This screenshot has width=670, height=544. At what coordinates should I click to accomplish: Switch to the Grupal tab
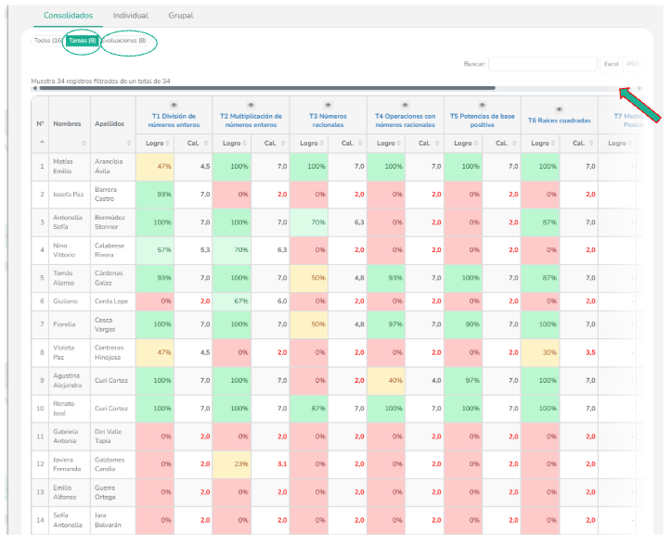(181, 16)
